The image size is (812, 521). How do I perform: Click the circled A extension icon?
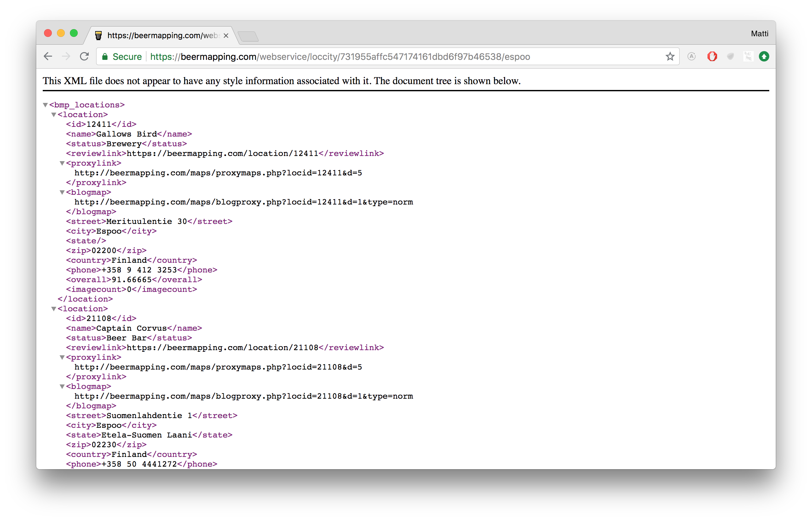pyautogui.click(x=692, y=57)
